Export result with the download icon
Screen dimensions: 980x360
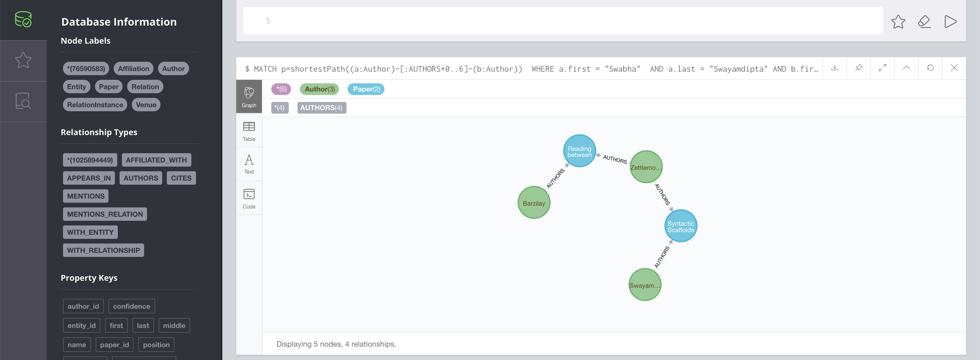coord(835,68)
